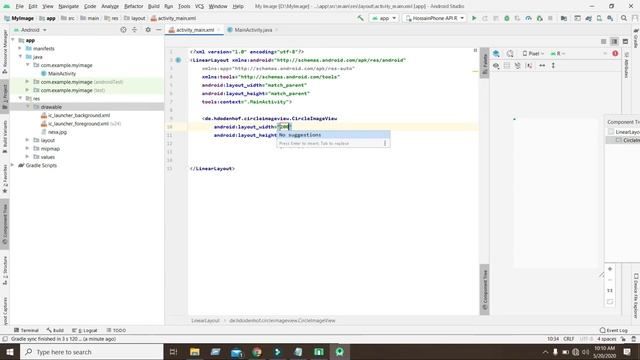Screen dimensions: 640x360
Task: Open the Gradle side panel
Action: [636, 38]
